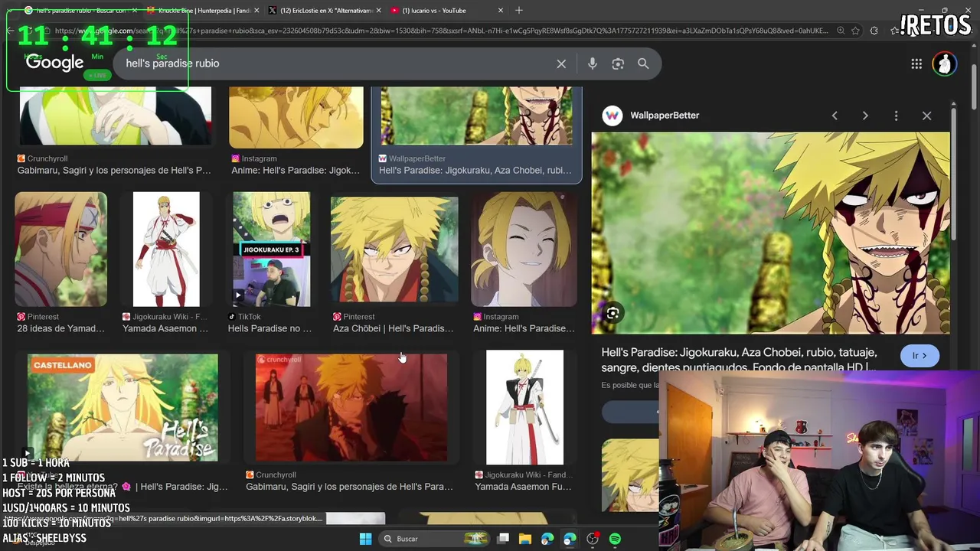Open zoom magnifier in address bar
Screen dimensions: 980x551
tap(841, 31)
